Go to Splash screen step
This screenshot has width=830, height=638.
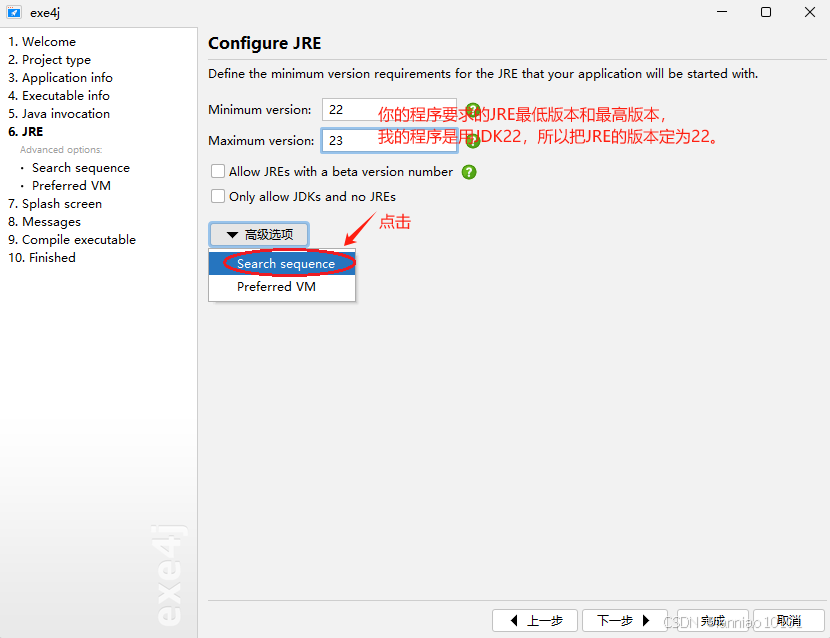pos(55,203)
